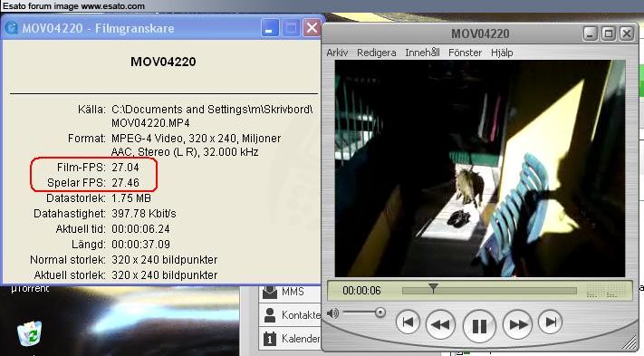
Task: Click the fast-forward button
Action: (517, 325)
